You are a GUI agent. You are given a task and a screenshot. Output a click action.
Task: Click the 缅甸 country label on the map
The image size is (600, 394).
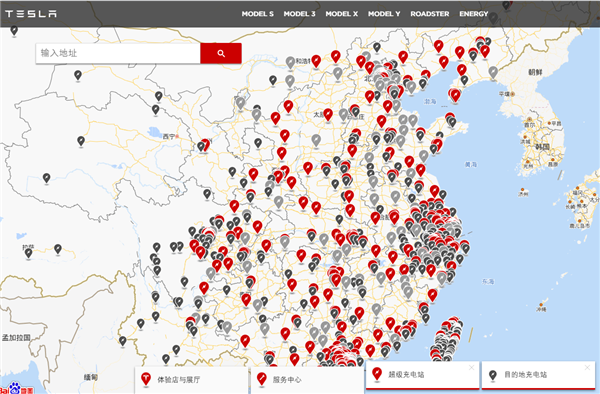tap(91, 377)
